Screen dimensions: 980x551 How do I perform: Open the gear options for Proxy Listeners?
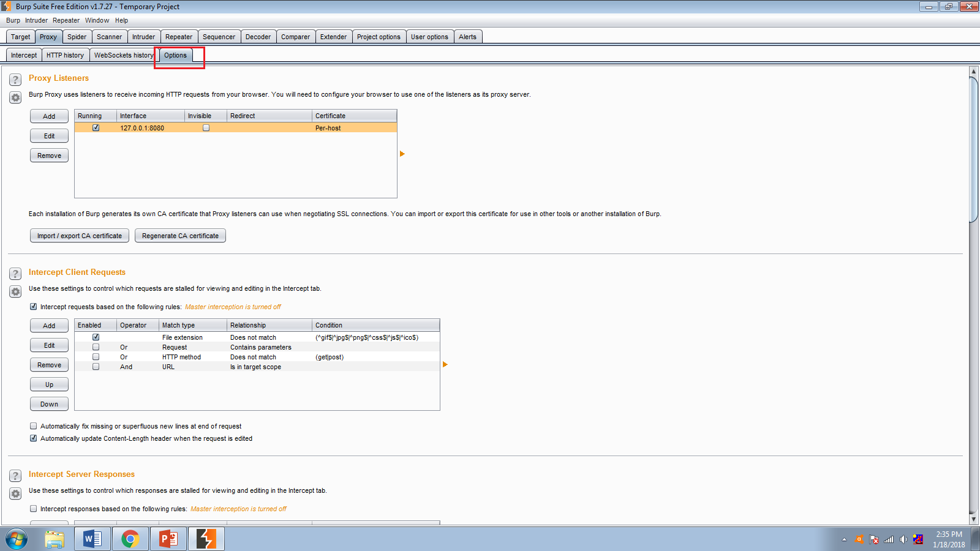coord(15,97)
